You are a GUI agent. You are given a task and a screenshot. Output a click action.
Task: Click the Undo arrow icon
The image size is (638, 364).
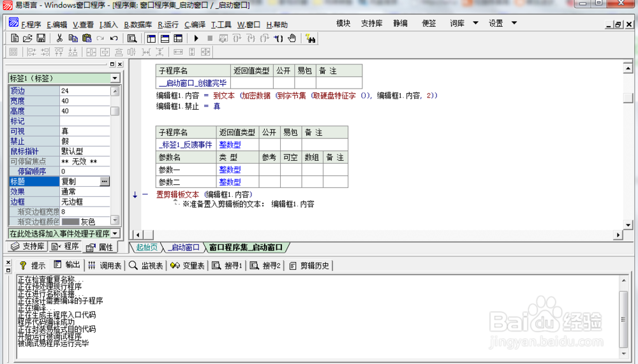[114, 38]
